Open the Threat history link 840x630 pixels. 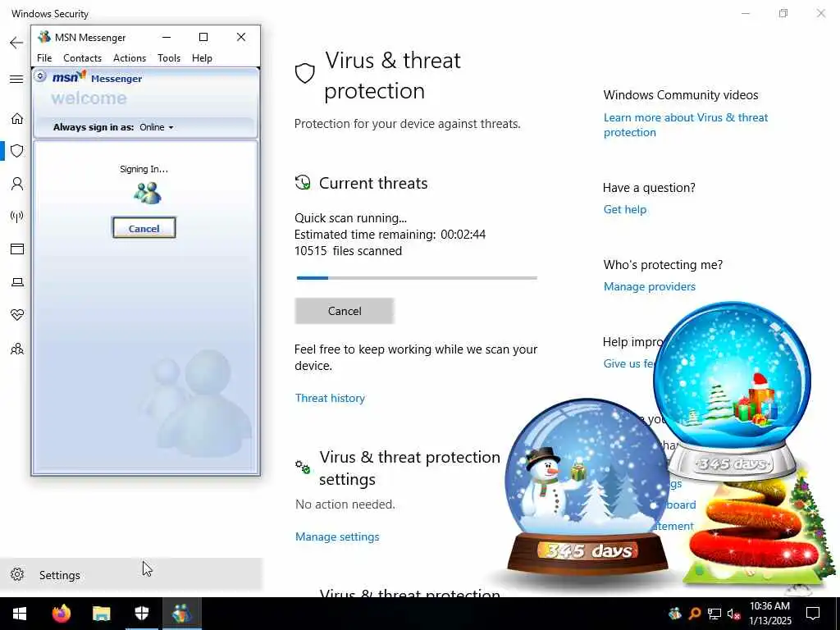click(330, 398)
